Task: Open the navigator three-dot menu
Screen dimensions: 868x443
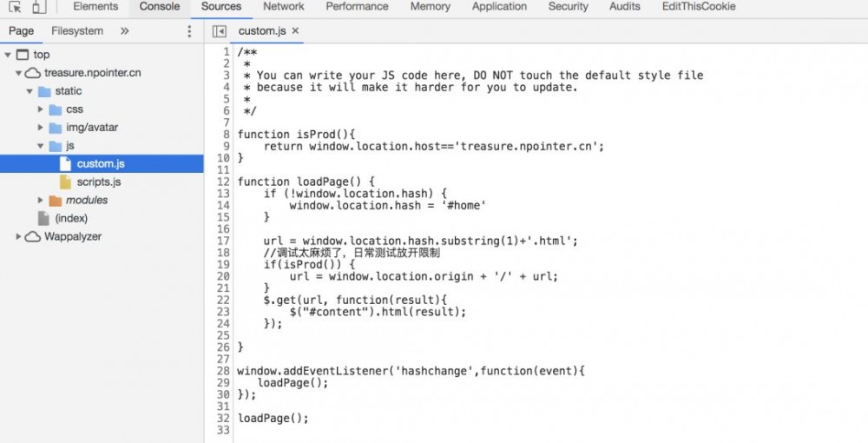Action: [189, 31]
